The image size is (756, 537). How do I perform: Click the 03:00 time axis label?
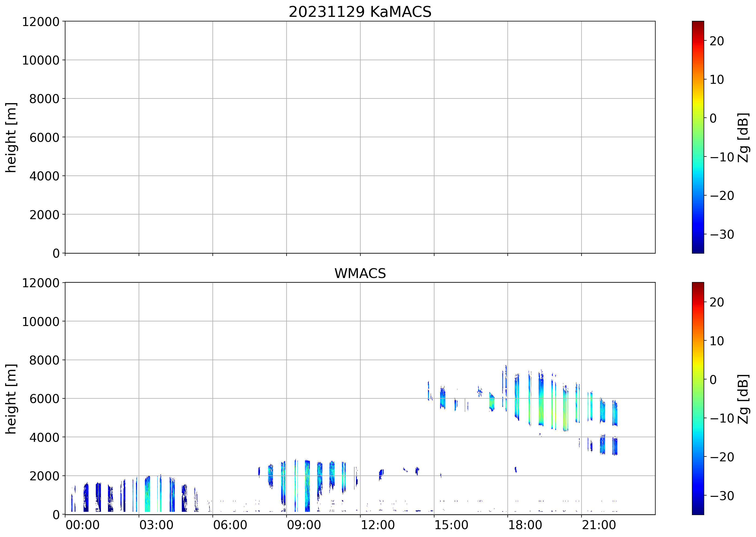[156, 525]
